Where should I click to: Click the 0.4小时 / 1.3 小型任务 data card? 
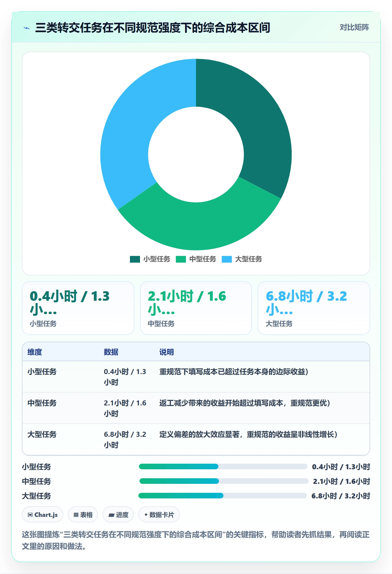tap(78, 308)
